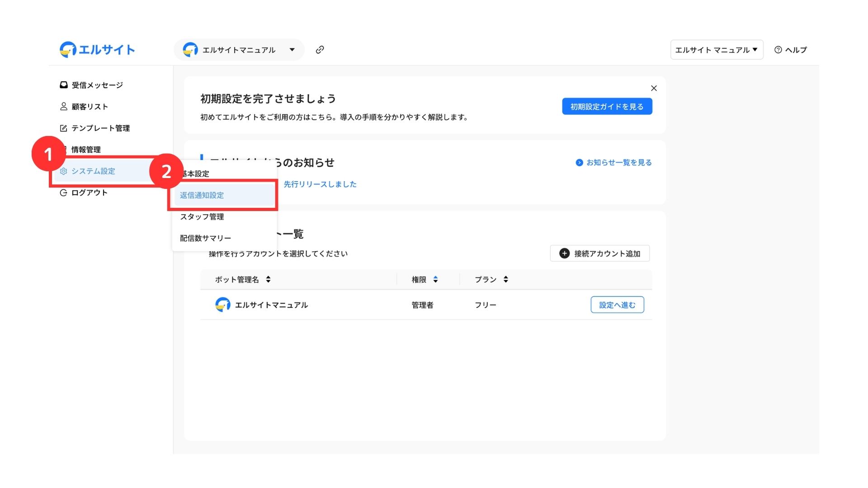The height and width of the screenshot is (488, 868).
Task: Open スタッフ管理 from the submenu
Action: pos(202,217)
